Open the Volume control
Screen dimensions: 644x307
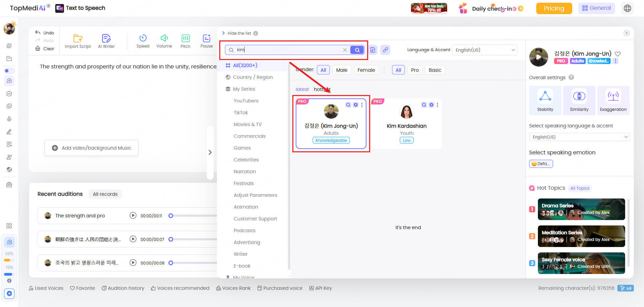click(x=164, y=41)
